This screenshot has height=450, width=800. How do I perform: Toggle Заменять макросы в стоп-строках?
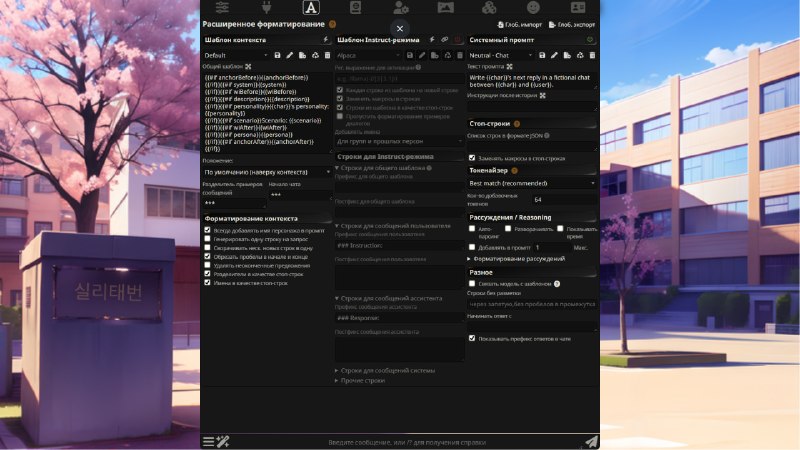pos(472,158)
